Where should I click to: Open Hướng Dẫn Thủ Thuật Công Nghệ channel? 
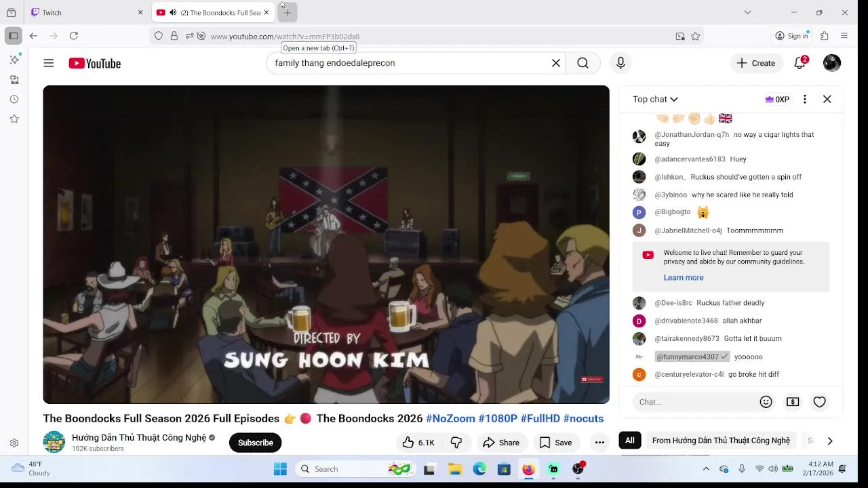click(139, 438)
